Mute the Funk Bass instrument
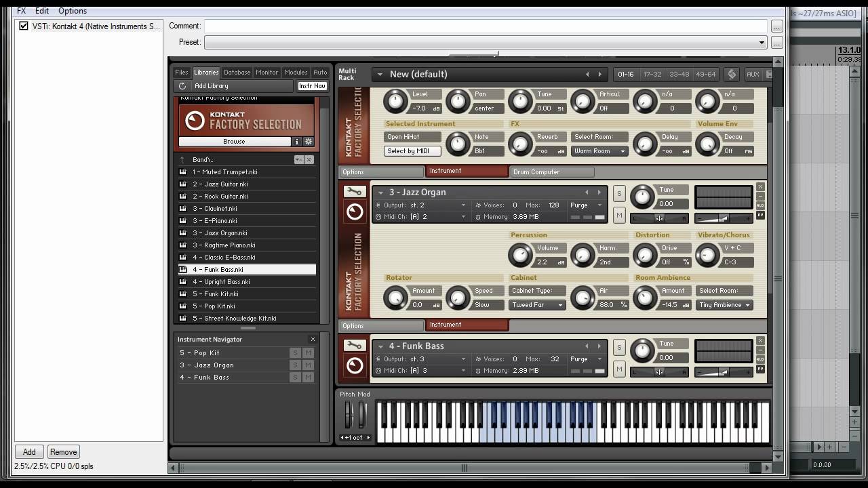This screenshot has width=868, height=488. 618,369
